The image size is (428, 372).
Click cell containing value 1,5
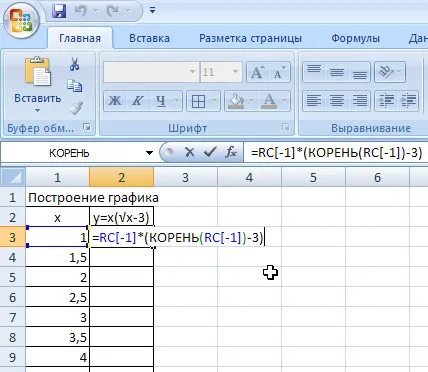[x=58, y=257]
